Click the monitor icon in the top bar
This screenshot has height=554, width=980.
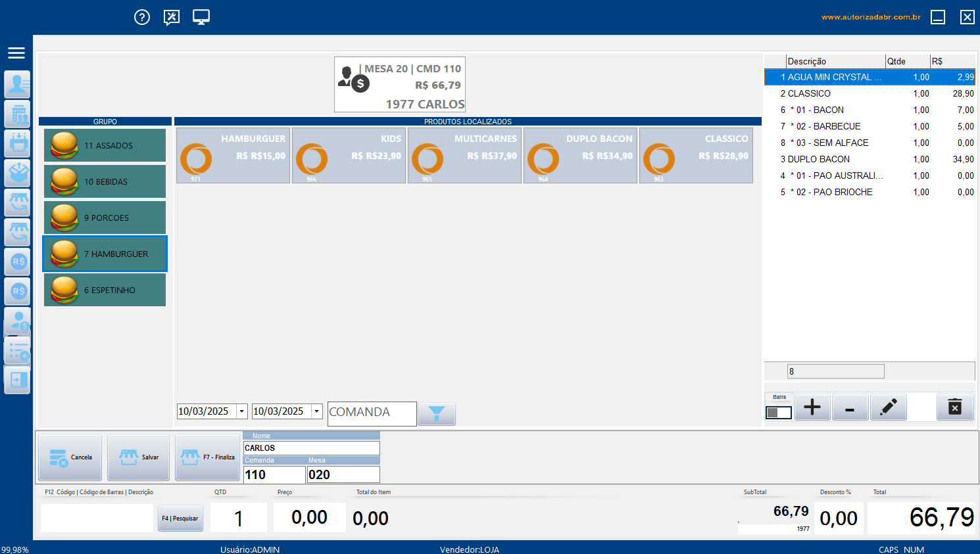[201, 17]
